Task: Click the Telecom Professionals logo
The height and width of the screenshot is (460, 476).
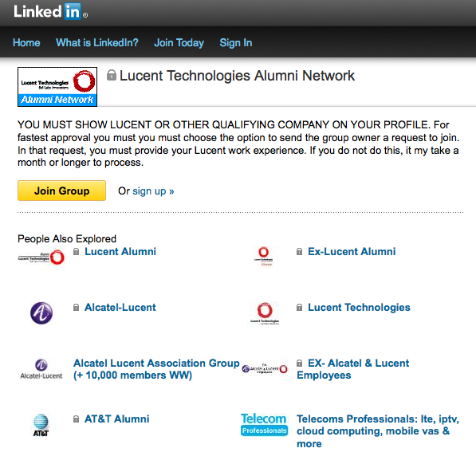Action: (x=264, y=424)
